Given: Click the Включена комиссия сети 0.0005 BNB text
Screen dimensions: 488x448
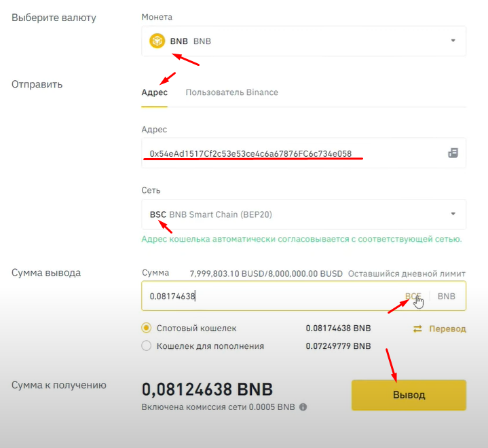Looking at the screenshot, I should tap(218, 407).
